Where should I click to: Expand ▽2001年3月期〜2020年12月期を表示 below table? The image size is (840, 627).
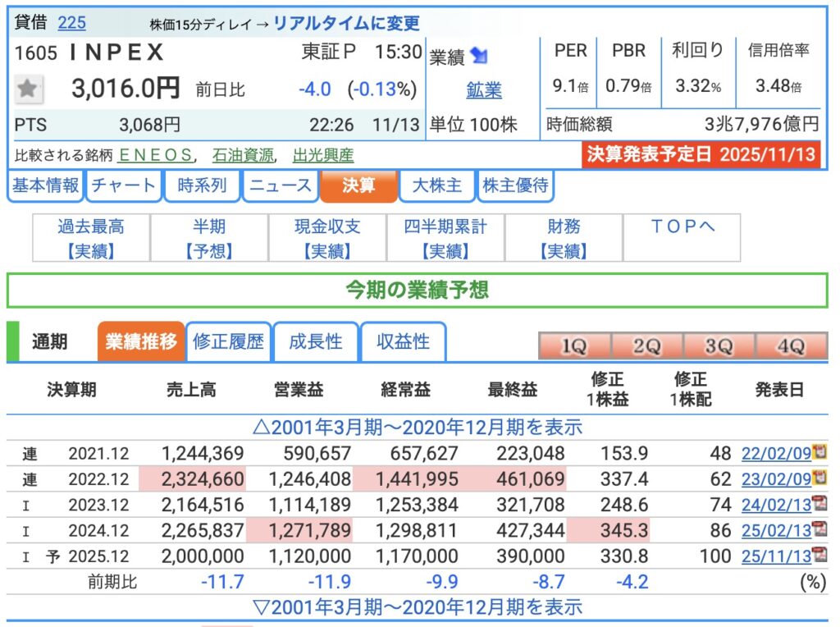tap(418, 607)
